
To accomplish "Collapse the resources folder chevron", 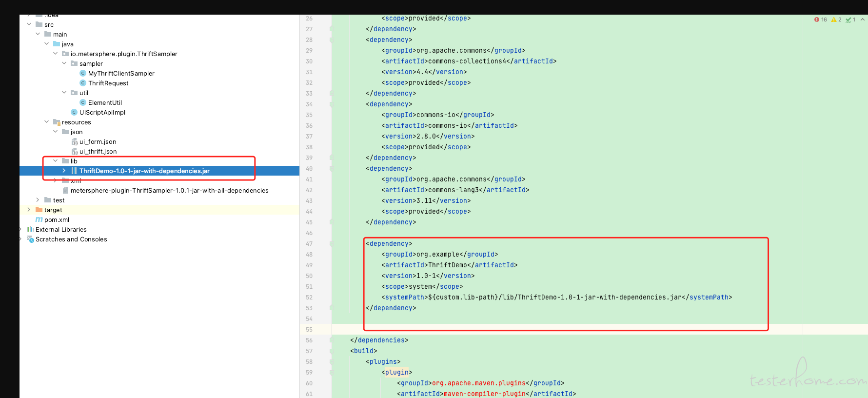I will pos(46,121).
